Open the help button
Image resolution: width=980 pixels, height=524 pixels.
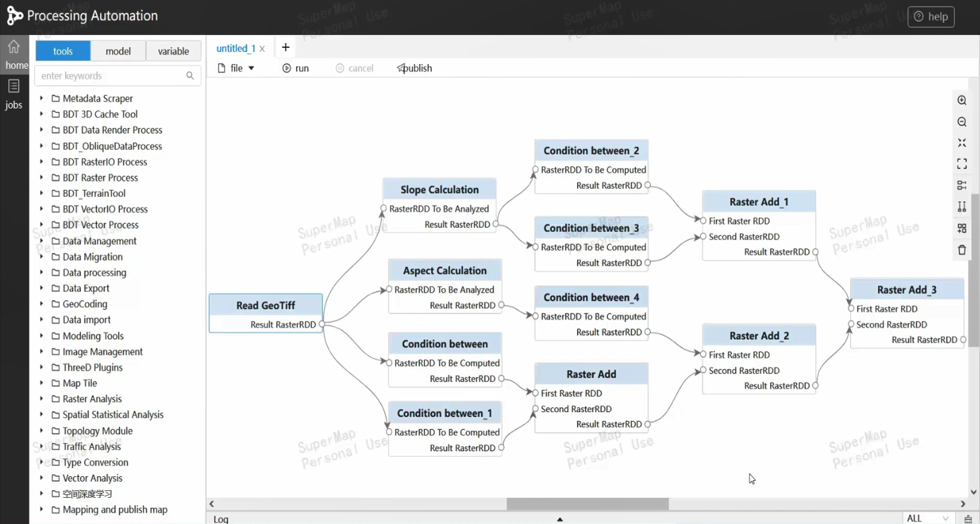pyautogui.click(x=931, y=17)
